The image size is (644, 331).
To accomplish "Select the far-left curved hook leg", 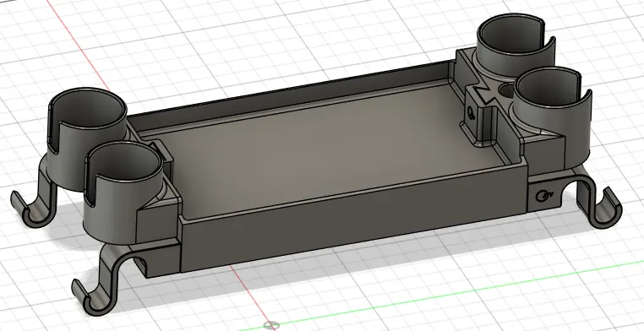I will tap(35, 201).
